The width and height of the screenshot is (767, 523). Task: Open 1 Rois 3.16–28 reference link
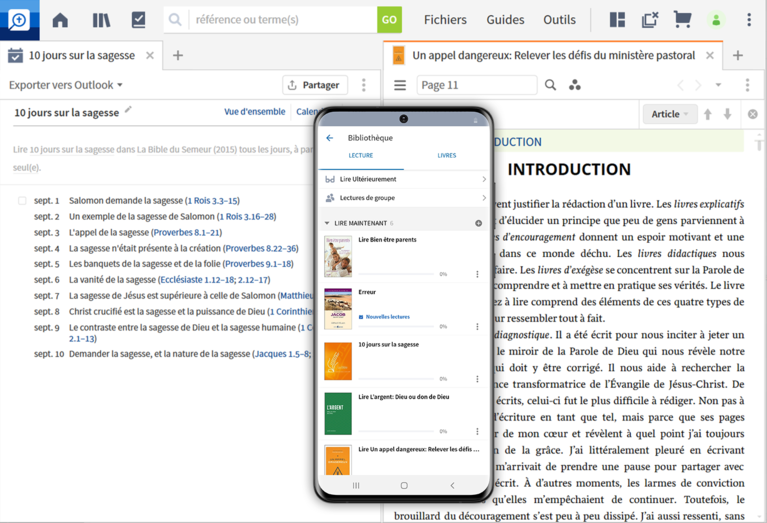coord(247,216)
